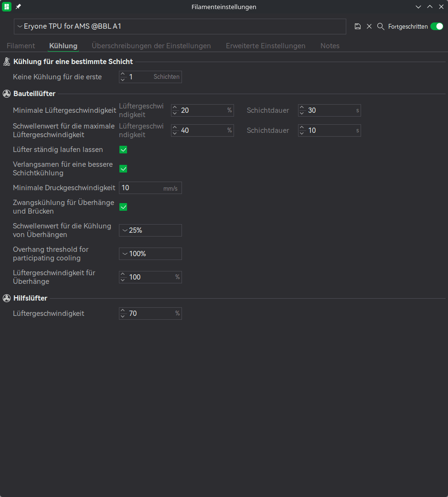Click the minimum fan speed field showing 20

202,110
